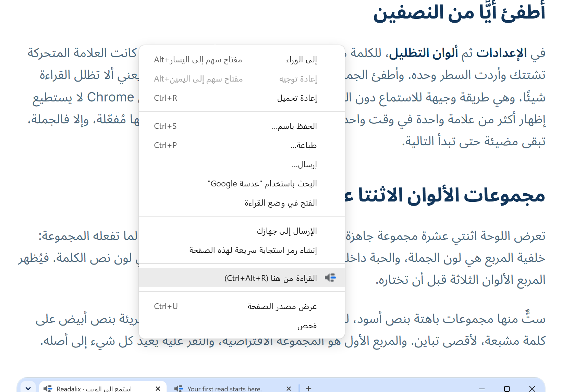The height and width of the screenshot is (392, 562).
Task: Click the bold text ألوان التظليل
Action: point(424,53)
